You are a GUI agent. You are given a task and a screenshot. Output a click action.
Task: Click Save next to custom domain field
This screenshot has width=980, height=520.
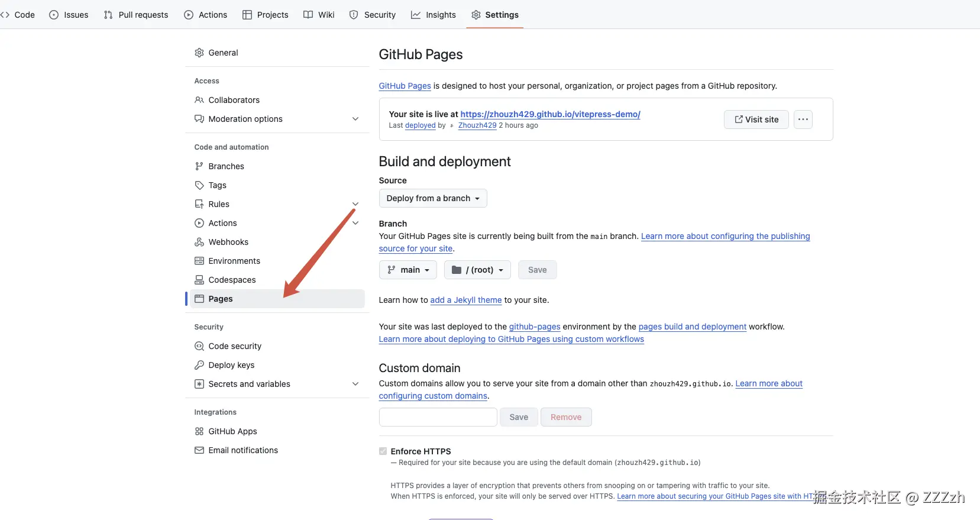pos(519,417)
